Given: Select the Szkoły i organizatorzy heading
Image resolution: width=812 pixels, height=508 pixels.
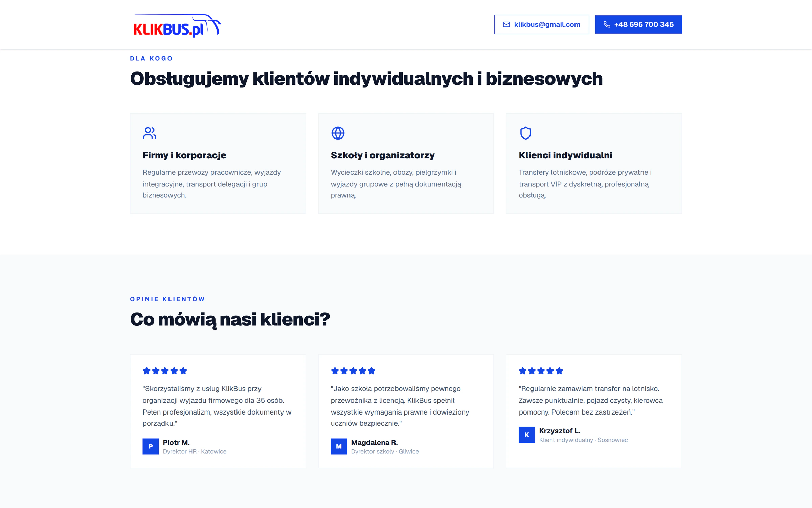Looking at the screenshot, I should [383, 155].
